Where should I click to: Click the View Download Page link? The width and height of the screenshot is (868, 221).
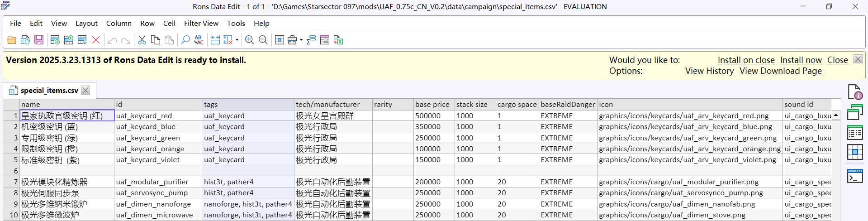pyautogui.click(x=780, y=71)
